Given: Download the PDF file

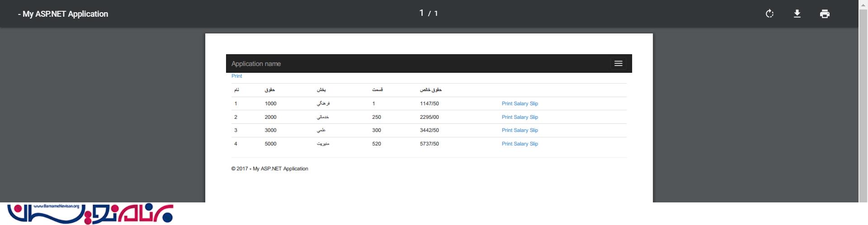Looking at the screenshot, I should [797, 14].
